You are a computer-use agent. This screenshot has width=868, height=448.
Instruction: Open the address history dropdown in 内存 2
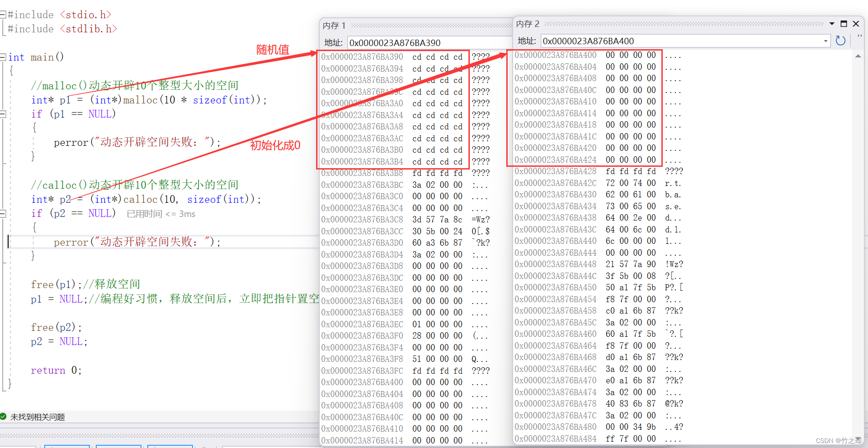click(826, 41)
